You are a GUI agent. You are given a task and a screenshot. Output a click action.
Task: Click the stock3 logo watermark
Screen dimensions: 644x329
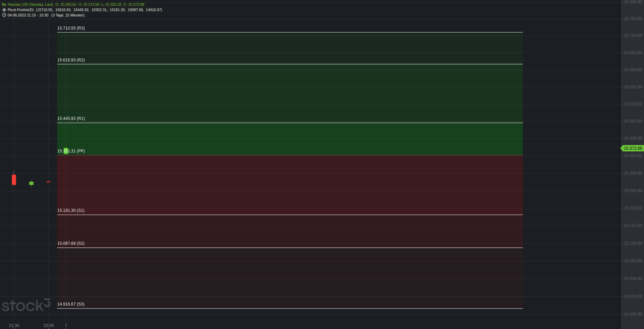[x=26, y=305]
